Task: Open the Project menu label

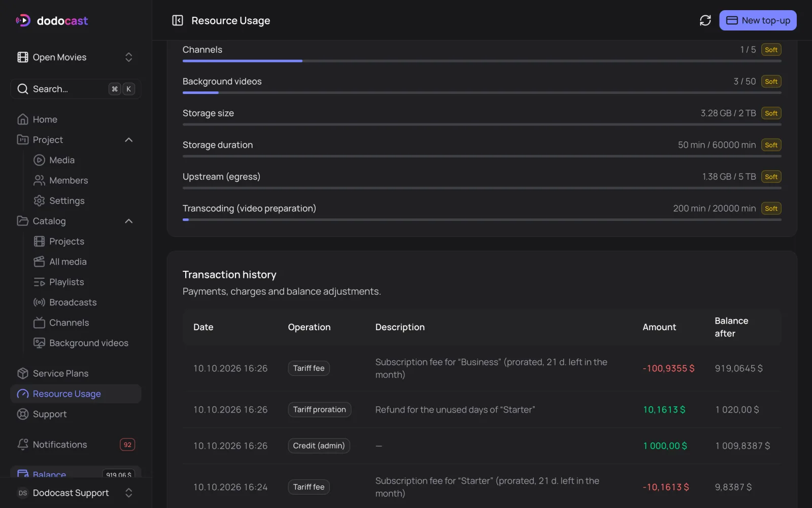Action: tap(48, 140)
